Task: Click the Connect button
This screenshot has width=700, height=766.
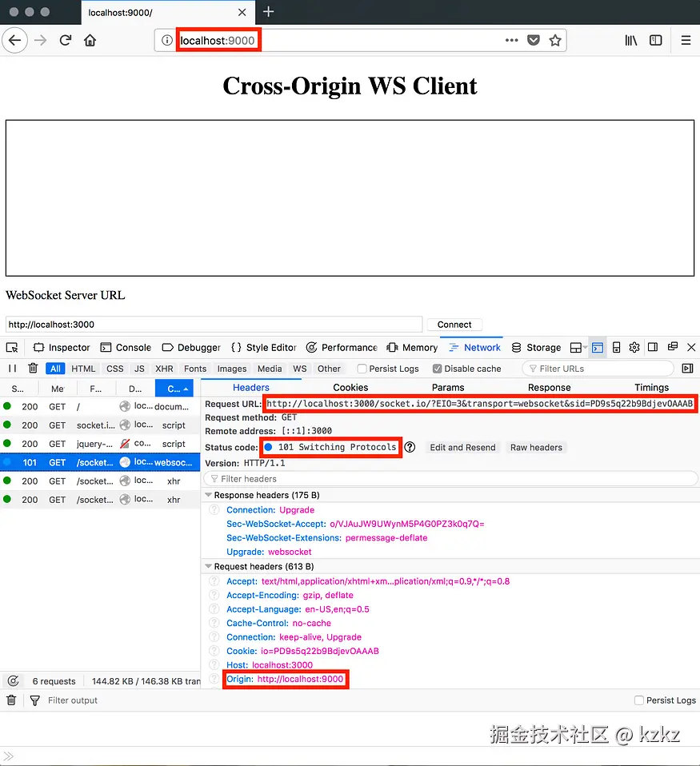Action: (x=454, y=325)
